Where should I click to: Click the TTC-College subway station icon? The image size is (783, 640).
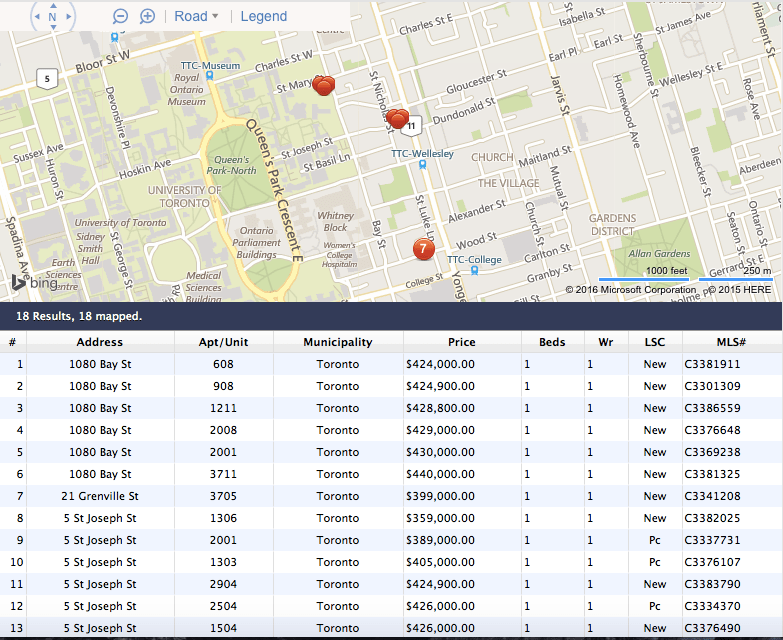pyautogui.click(x=474, y=270)
